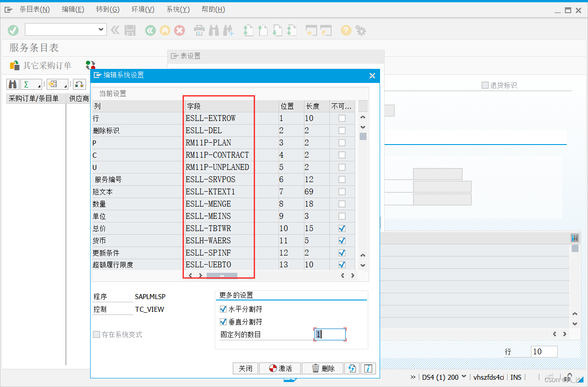
Task: Click the red Cancel X icon
Action: 180,30
